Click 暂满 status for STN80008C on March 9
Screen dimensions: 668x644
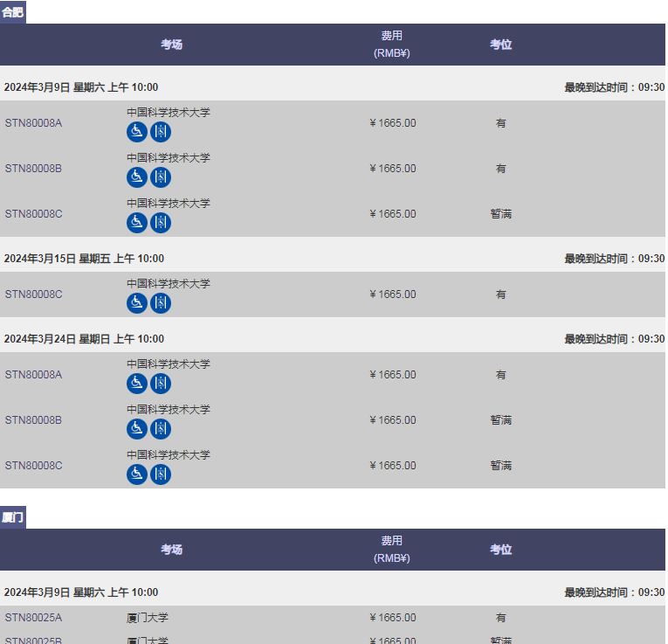click(500, 214)
